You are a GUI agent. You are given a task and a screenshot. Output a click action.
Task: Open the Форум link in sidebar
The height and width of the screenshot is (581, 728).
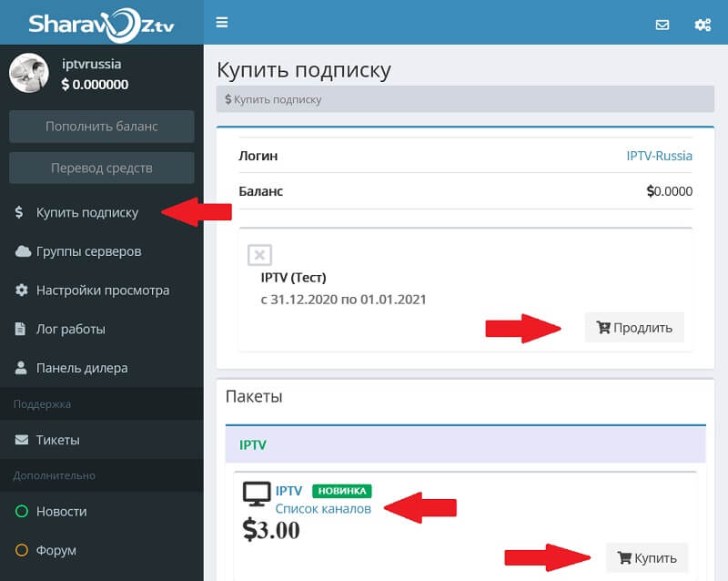56,550
